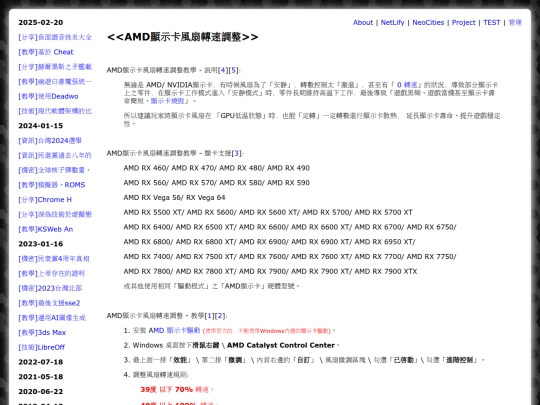Screen dimensions: 540x405
Task: Open the sidebar article [分享]深偽技術於虛擬戀
Action: pyautogui.click(x=55, y=214)
